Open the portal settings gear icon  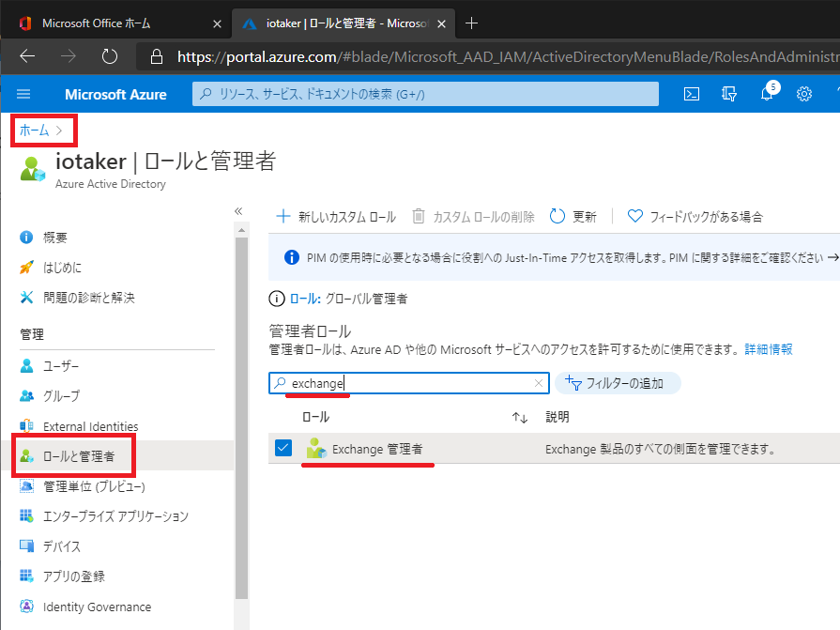[x=804, y=94]
